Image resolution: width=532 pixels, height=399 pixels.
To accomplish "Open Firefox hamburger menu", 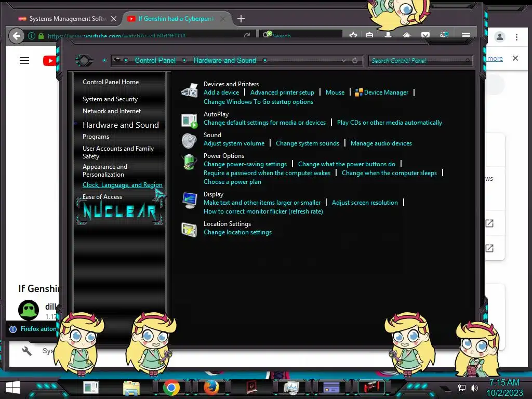I will [x=466, y=35].
